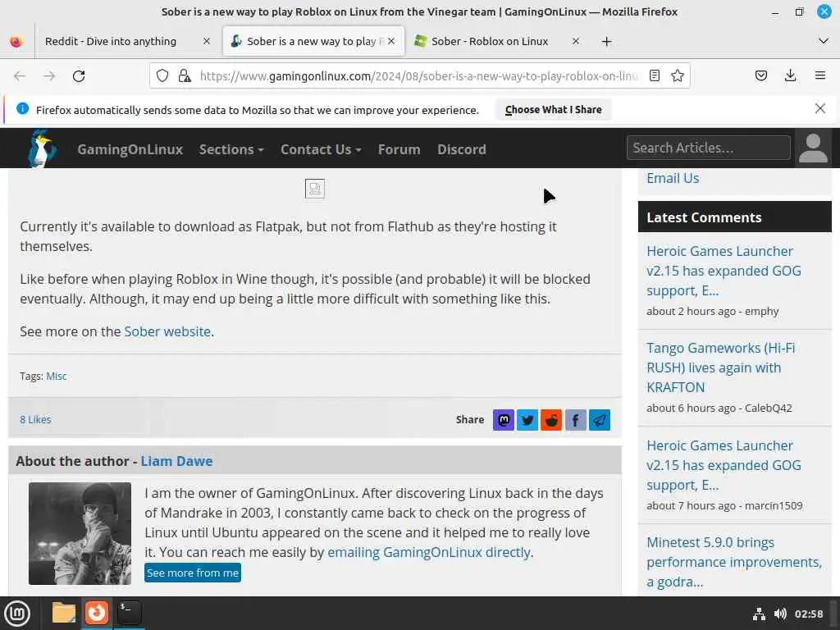Select the Firefox taskbar icon
The height and width of the screenshot is (630, 840).
pyautogui.click(x=97, y=613)
